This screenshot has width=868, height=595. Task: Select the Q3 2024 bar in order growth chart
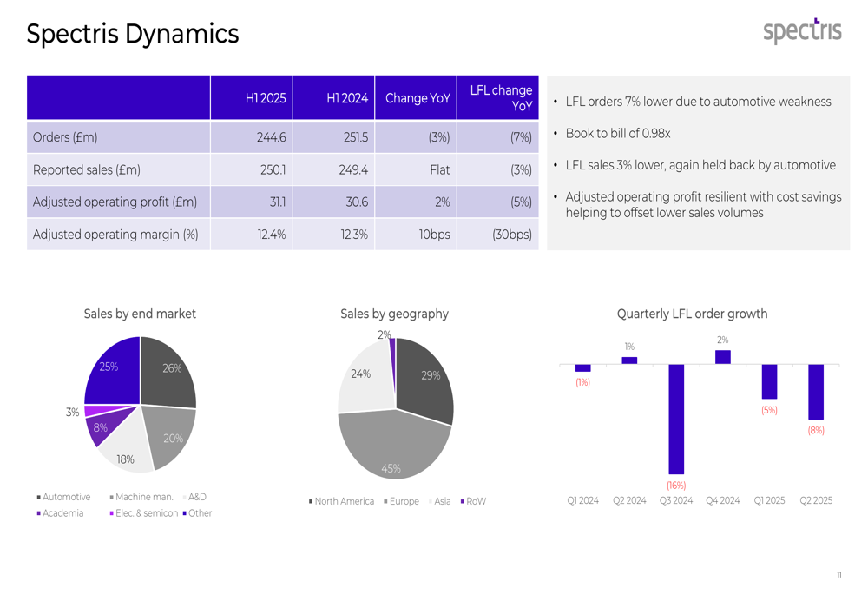(676, 420)
